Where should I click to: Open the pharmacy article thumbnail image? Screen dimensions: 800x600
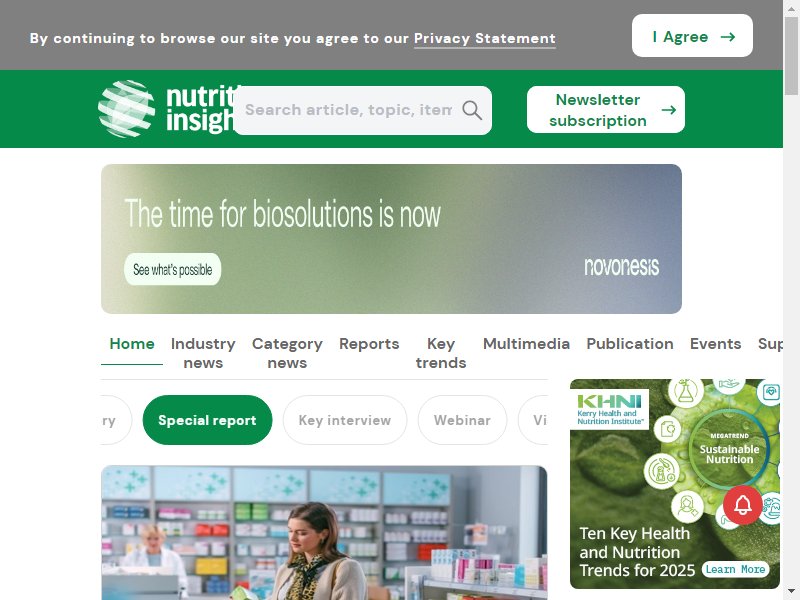pos(324,533)
